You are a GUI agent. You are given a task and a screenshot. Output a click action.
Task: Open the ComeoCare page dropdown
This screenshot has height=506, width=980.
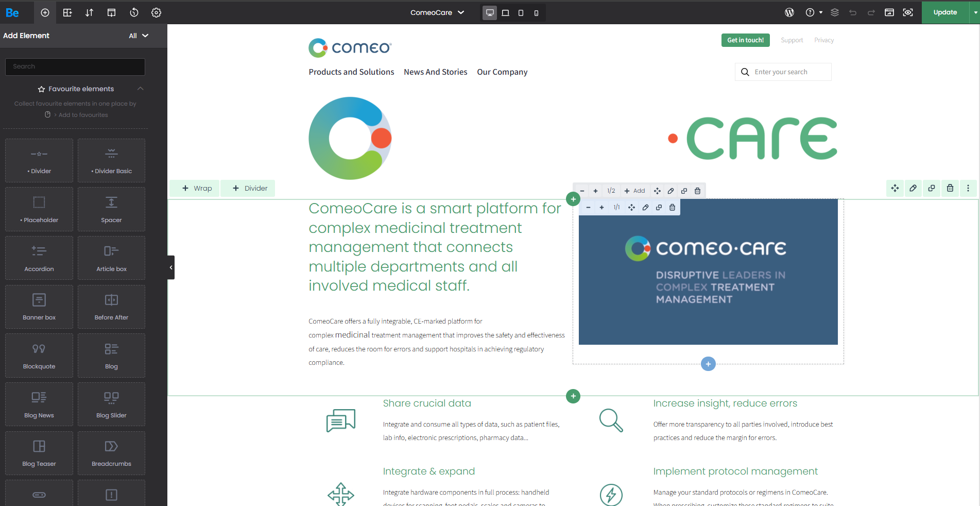437,12
